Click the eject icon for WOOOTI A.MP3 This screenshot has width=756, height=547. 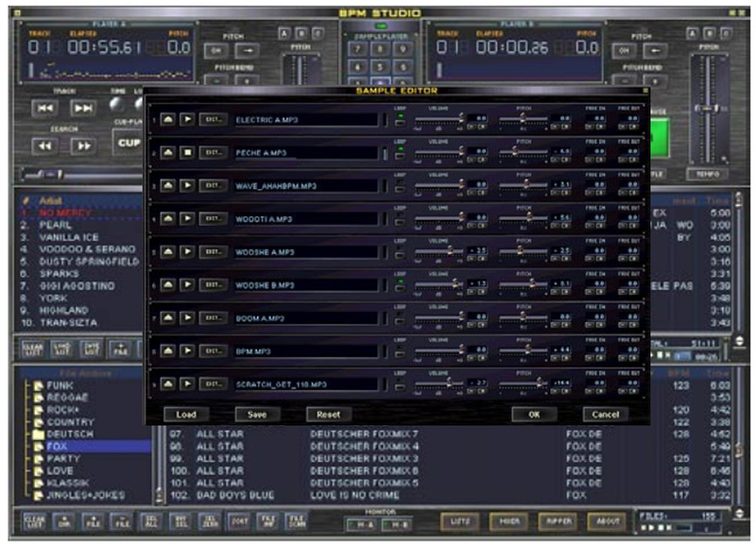tap(167, 219)
